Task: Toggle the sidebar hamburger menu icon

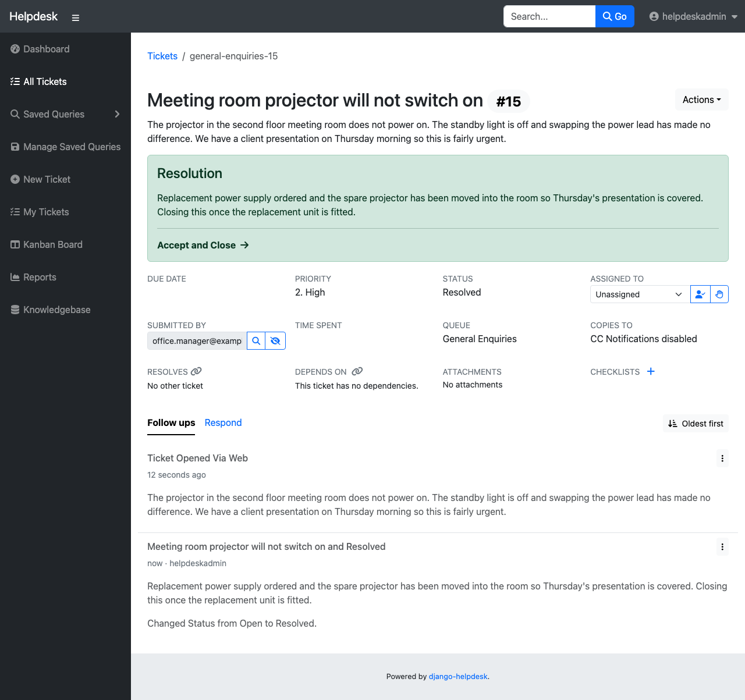Action: (x=76, y=17)
